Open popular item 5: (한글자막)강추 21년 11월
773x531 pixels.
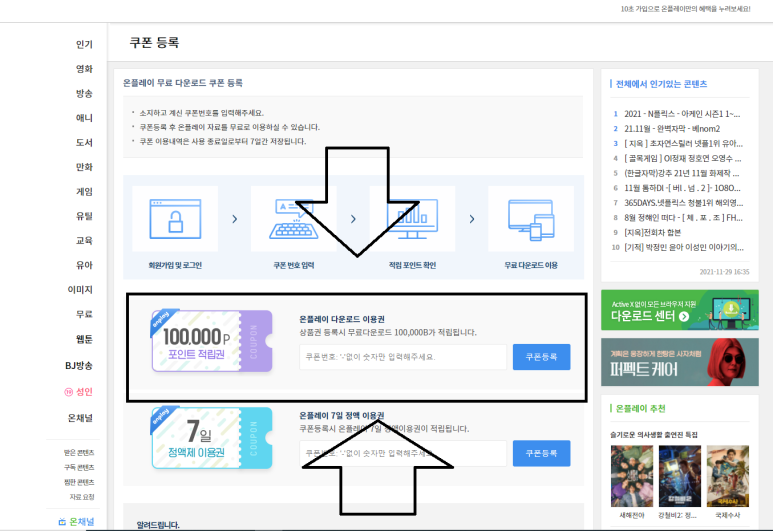682,173
